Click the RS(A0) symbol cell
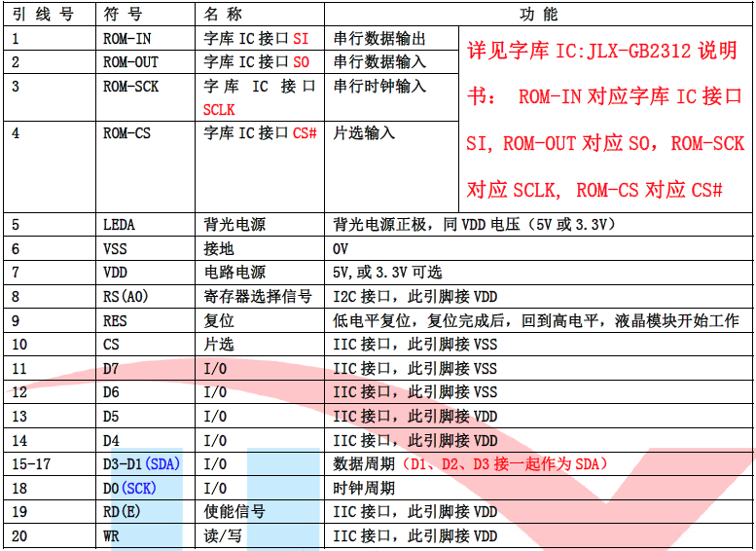 pos(131,297)
